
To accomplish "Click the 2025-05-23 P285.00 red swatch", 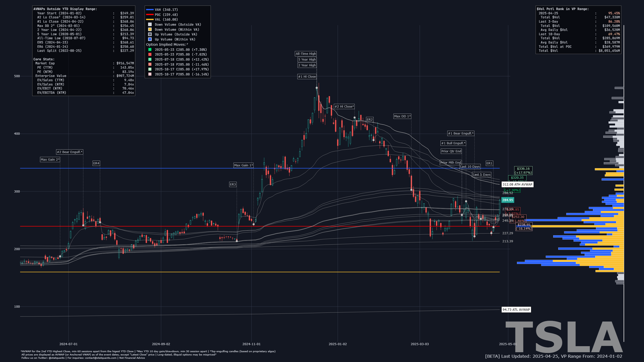I will coord(150,54).
